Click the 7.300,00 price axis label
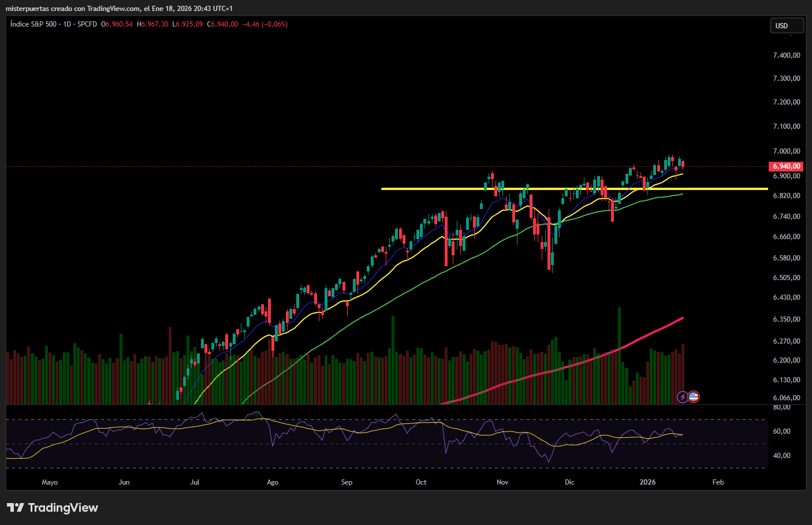 coord(787,79)
